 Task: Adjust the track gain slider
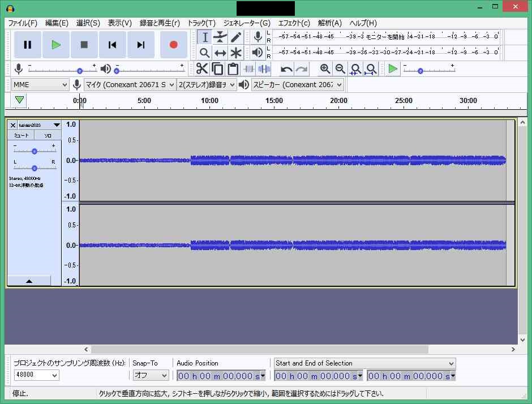click(x=35, y=151)
